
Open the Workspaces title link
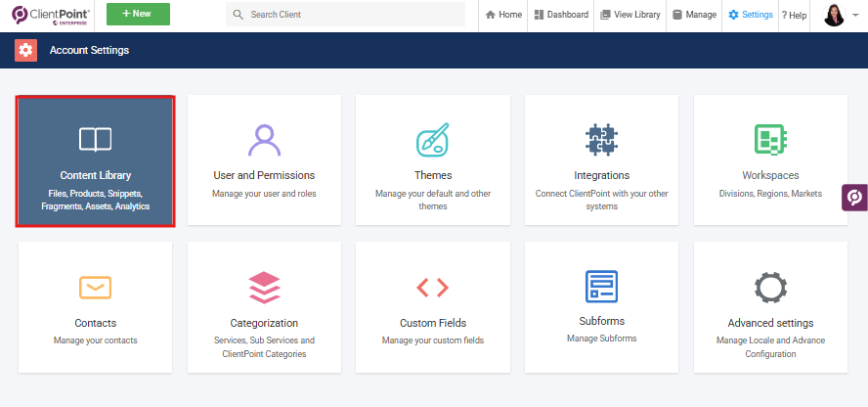click(x=770, y=175)
